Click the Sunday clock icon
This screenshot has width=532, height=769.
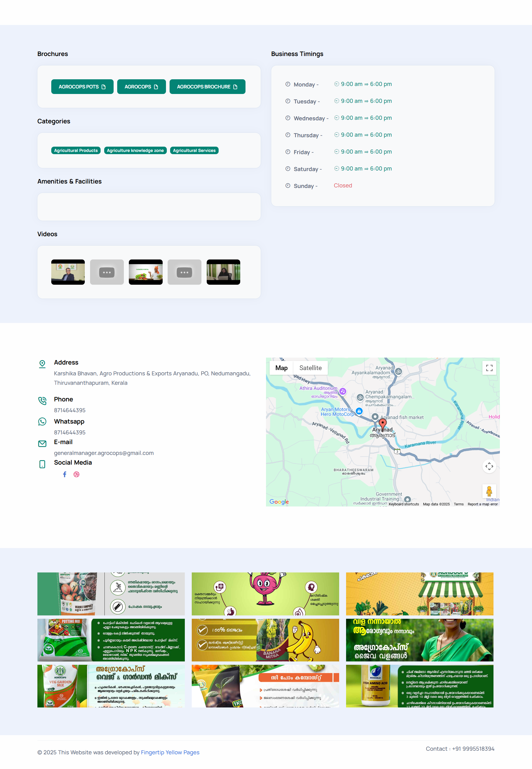pos(288,185)
